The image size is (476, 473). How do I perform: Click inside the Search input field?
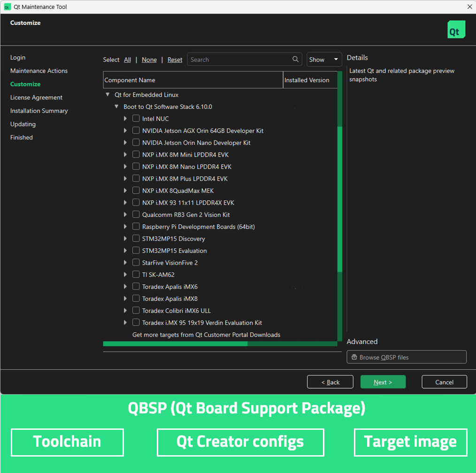tap(235, 59)
